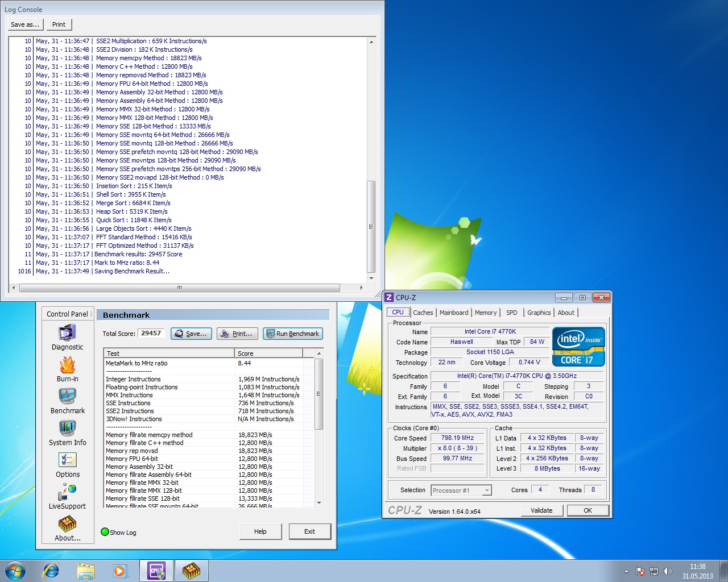Click the CPU-Z title bar Z icon

[389, 297]
